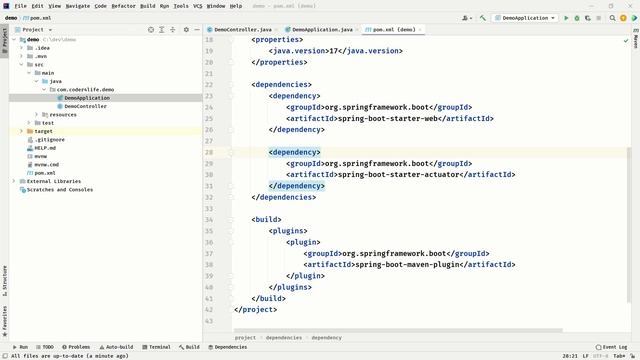Screen dimensions: 640x360
Task: Open the Favorites side tool window
Action: pos(4,321)
